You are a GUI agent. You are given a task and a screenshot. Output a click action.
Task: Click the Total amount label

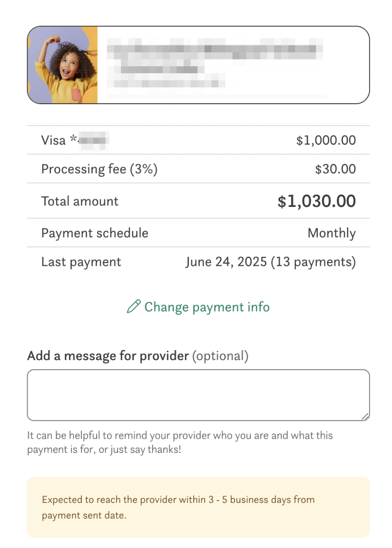pyautogui.click(x=80, y=201)
